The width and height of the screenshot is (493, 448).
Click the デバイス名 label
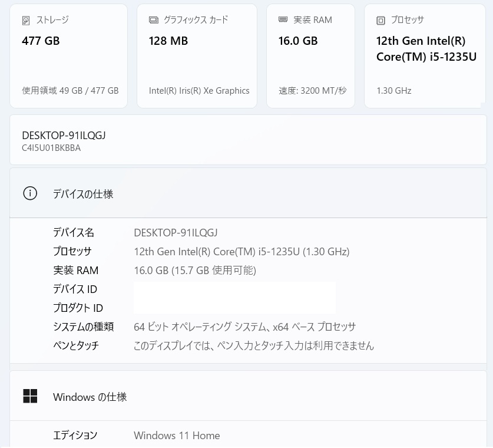[74, 232]
